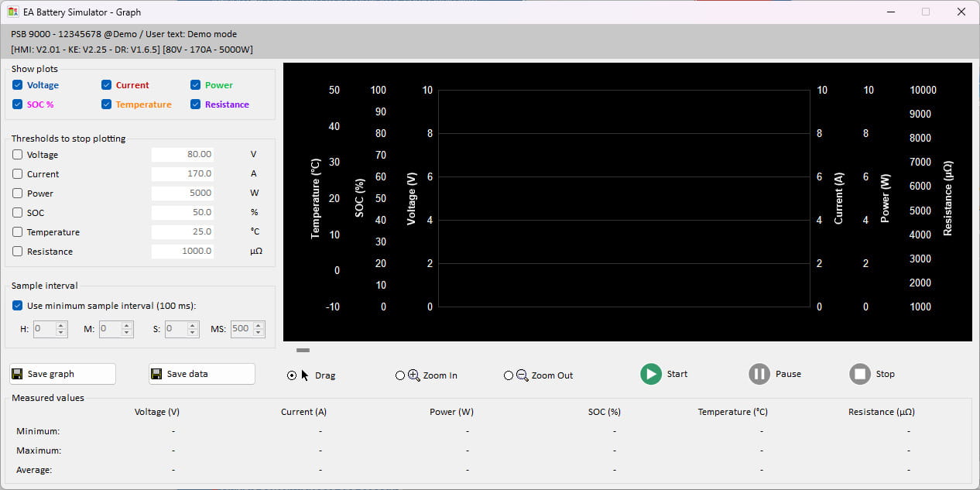Click the floppy disk icon on Save graph

click(17, 374)
